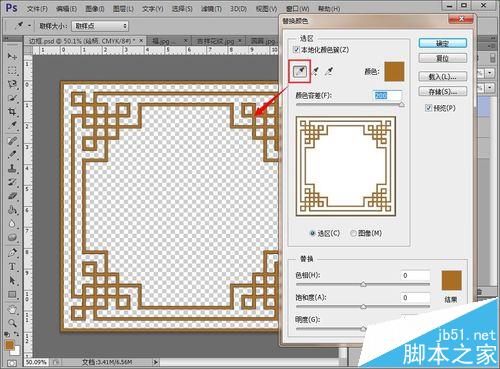Open the 3D(D) menu

tap(238, 8)
